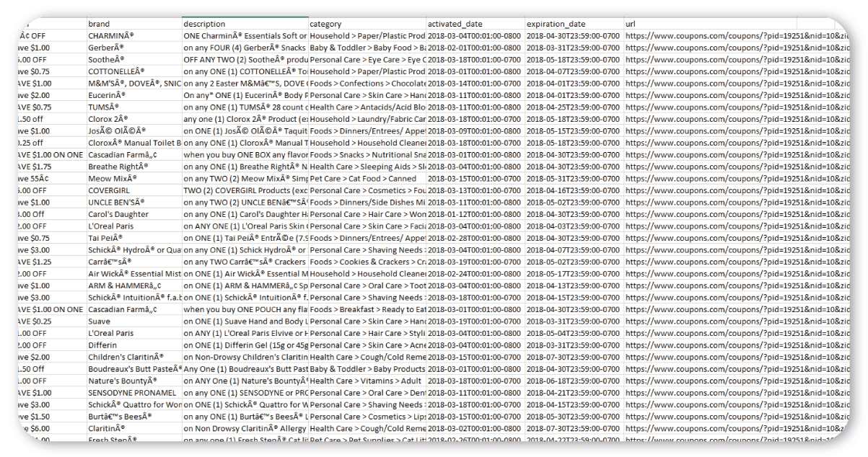The width and height of the screenshot is (868, 457).
Task: Click expiration date 2018-06-18 in Nature's Bounty row
Action: 574,381
